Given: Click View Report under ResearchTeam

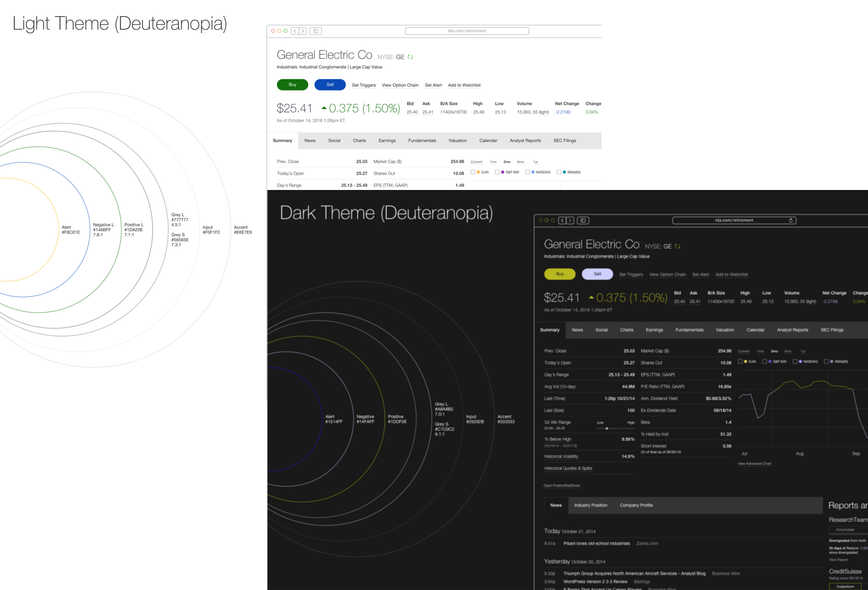Looking at the screenshot, I should pyautogui.click(x=838, y=560).
